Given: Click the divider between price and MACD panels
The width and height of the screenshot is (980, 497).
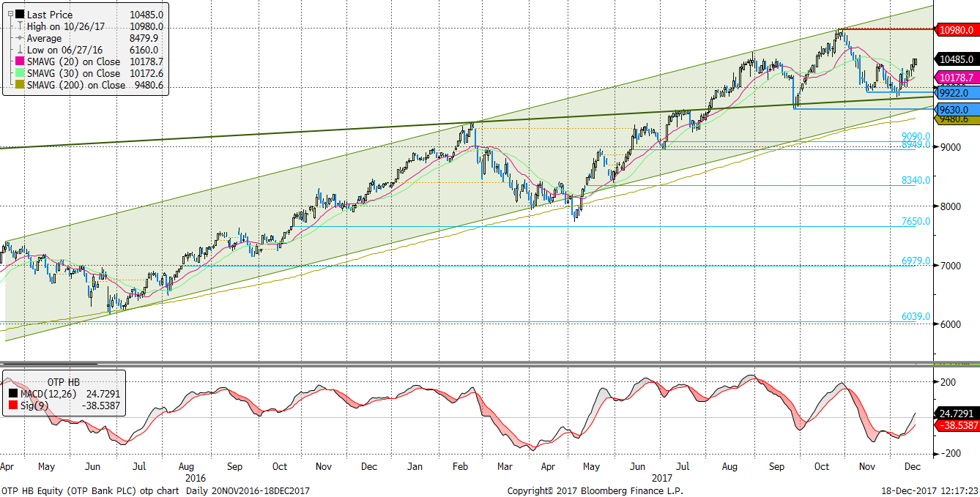Looking at the screenshot, I should tap(490, 362).
